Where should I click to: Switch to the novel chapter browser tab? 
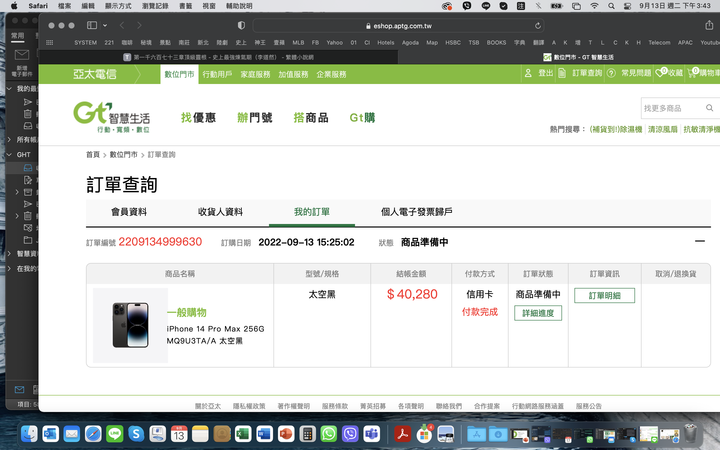[x=218, y=57]
